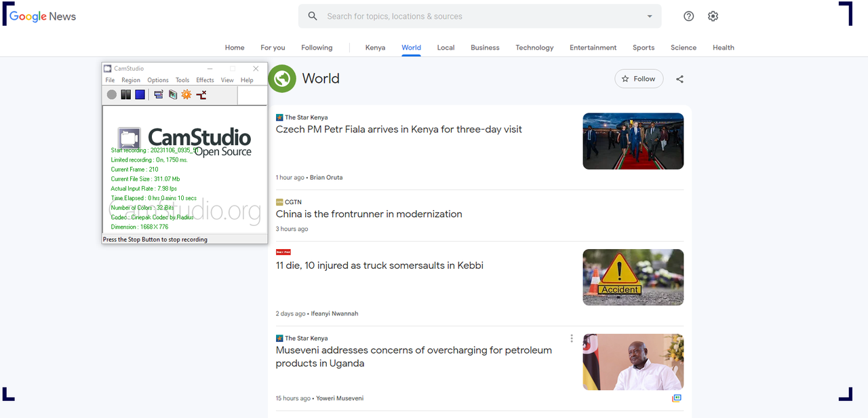Image resolution: width=868 pixels, height=418 pixels.
Task: Click the green World globe icon
Action: 282,79
